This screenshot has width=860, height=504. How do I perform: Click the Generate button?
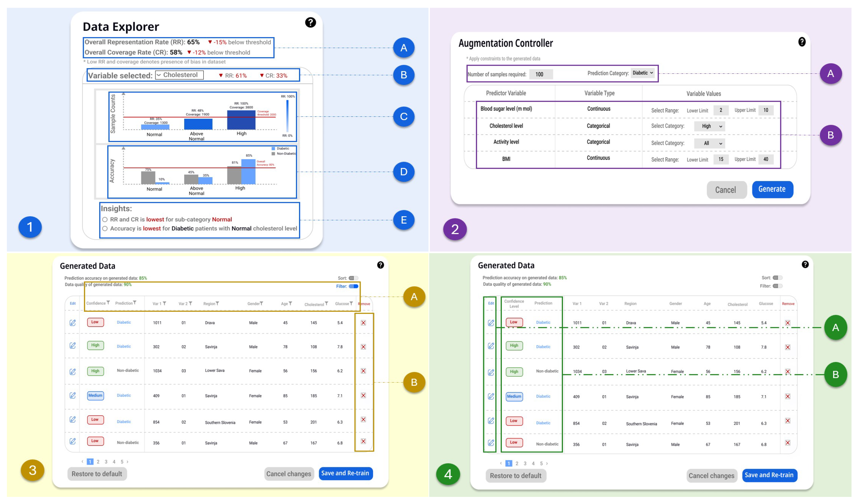click(x=772, y=189)
